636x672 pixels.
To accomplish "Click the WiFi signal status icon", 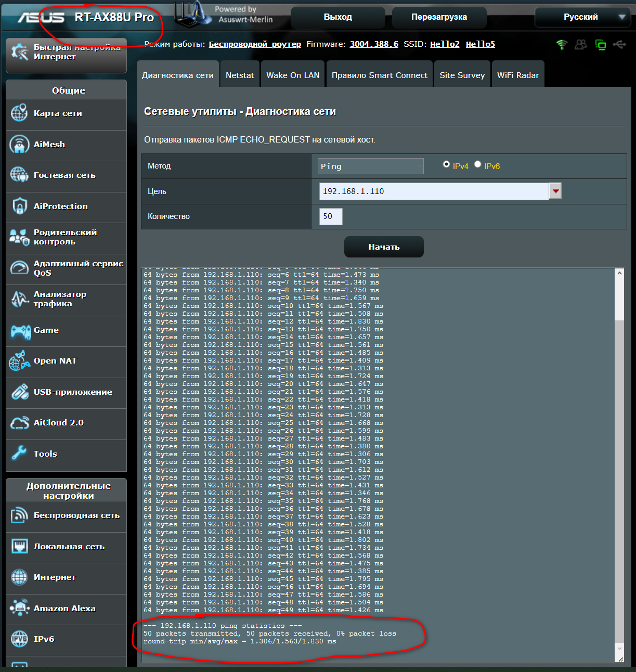I will pyautogui.click(x=562, y=45).
